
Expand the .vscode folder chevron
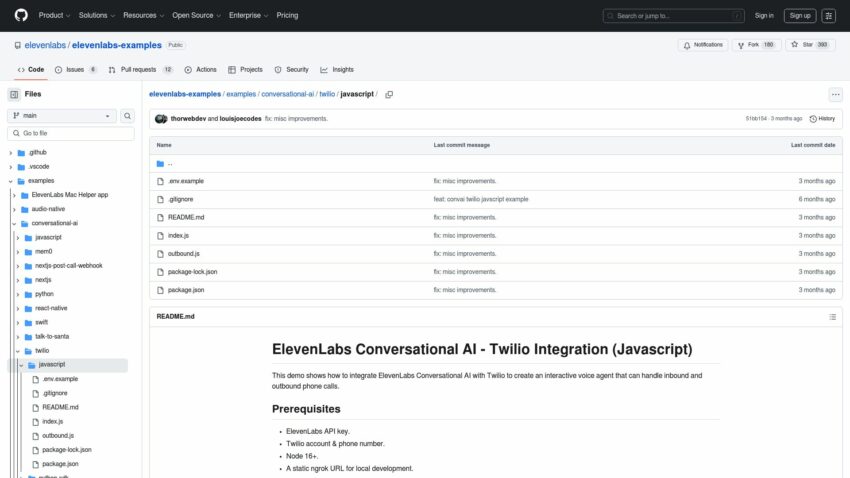click(11, 167)
